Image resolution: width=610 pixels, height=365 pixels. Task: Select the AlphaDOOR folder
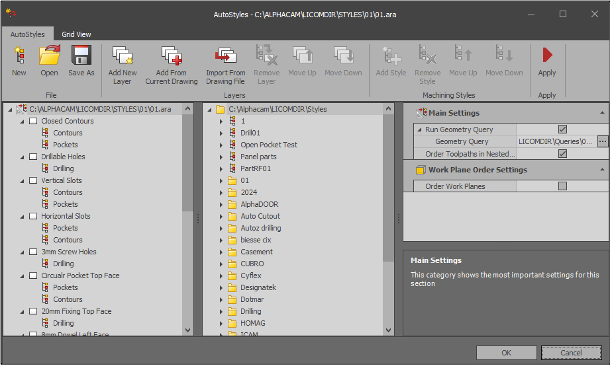pyautogui.click(x=259, y=204)
